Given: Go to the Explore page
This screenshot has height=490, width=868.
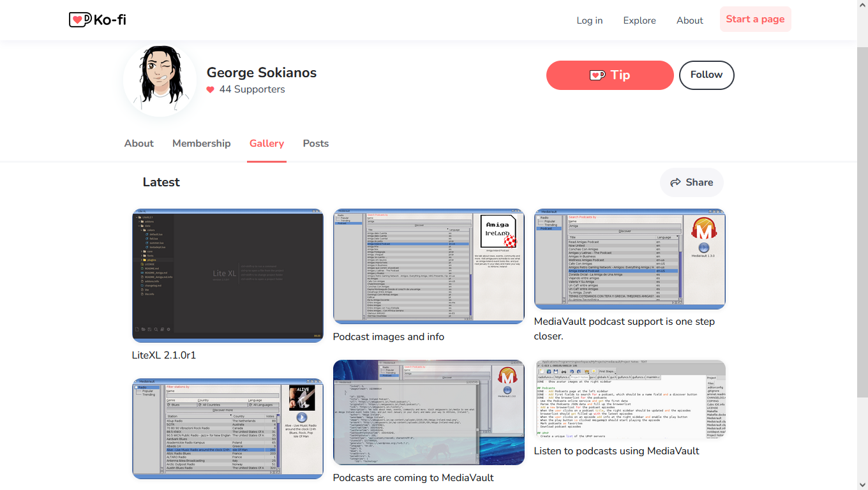Looking at the screenshot, I should (x=640, y=20).
